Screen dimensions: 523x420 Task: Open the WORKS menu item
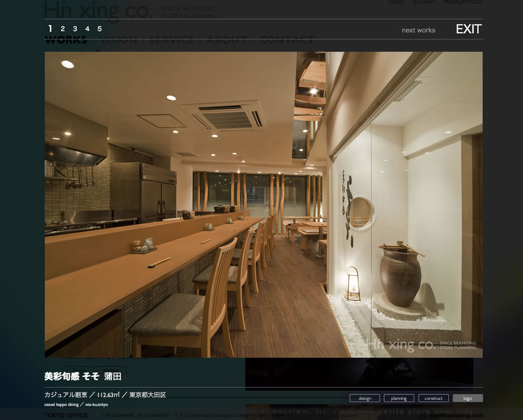pyautogui.click(x=66, y=40)
